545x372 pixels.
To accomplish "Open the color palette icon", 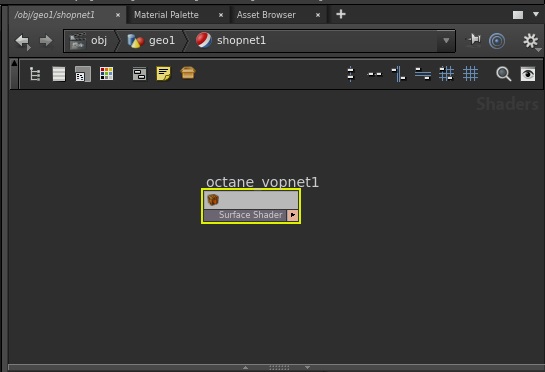I will point(106,74).
